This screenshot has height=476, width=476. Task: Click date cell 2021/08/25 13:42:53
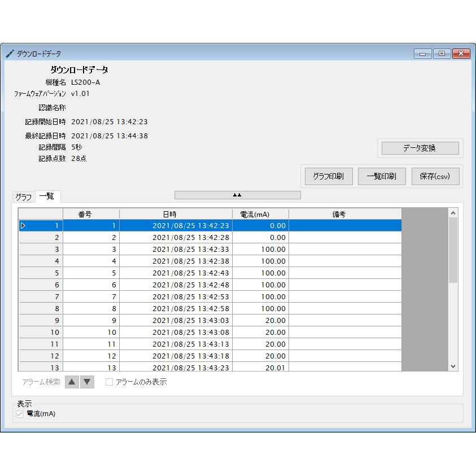click(176, 296)
